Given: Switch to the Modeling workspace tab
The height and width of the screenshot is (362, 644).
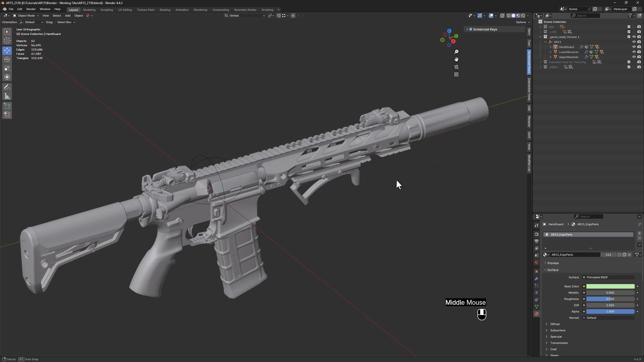Looking at the screenshot, I should click(89, 10).
